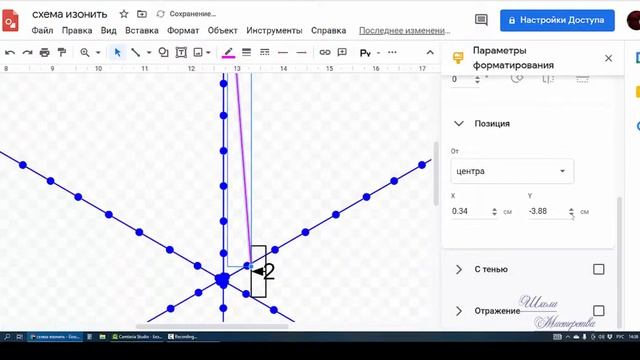Print the drawing
Screen dimensions: 640x360
tap(44, 53)
